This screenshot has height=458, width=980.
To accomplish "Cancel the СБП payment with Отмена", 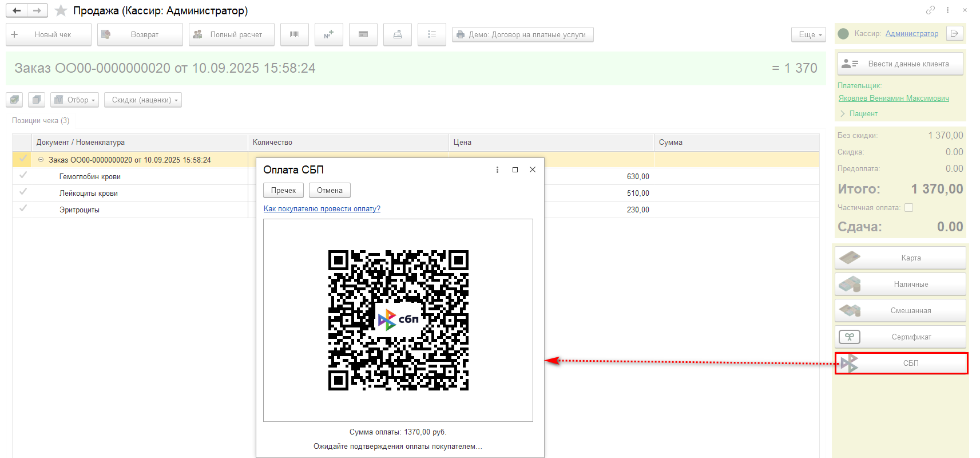I will click(330, 190).
